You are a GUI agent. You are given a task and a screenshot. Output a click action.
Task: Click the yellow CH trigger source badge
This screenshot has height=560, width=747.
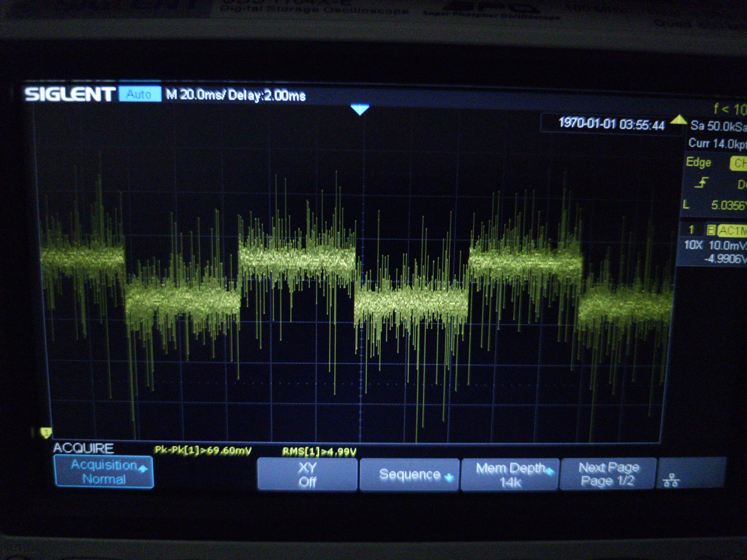pyautogui.click(x=738, y=163)
